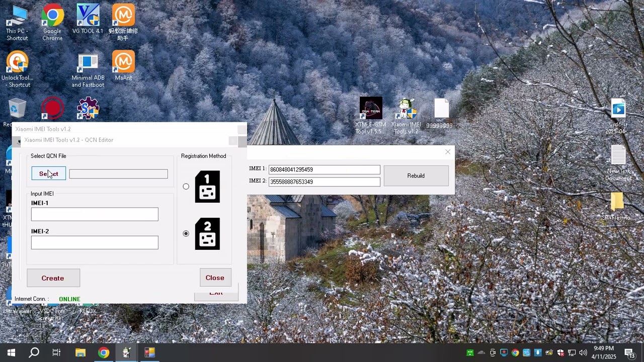
Task: Open the vsdc video file icon
Action: 618,117
